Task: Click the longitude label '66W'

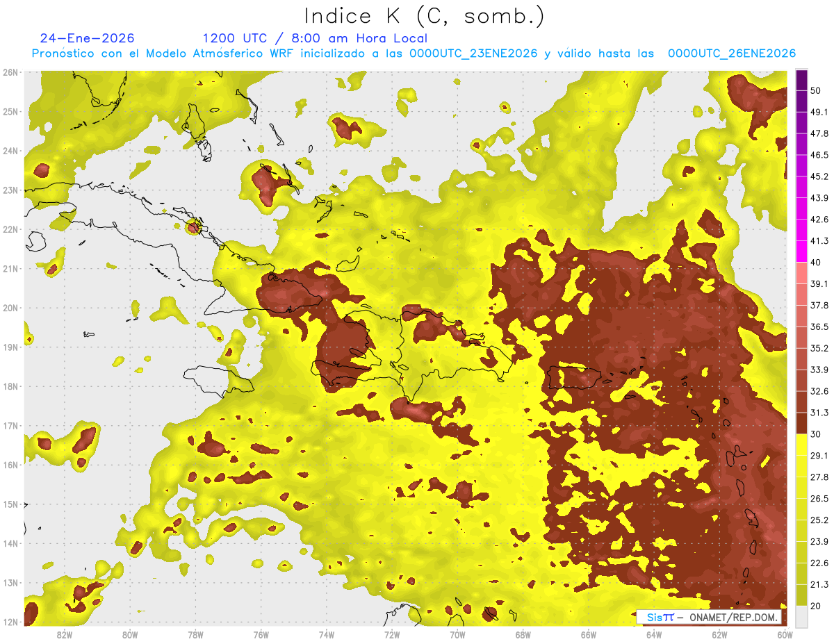Action: point(588,635)
